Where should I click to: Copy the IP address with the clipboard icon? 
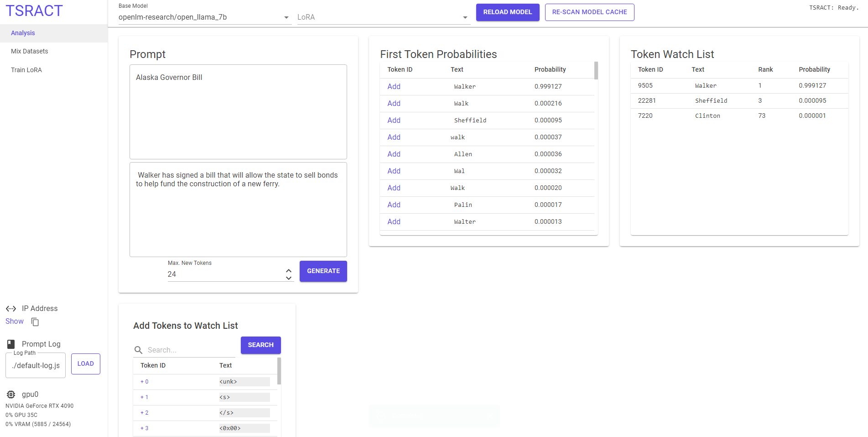pos(35,322)
